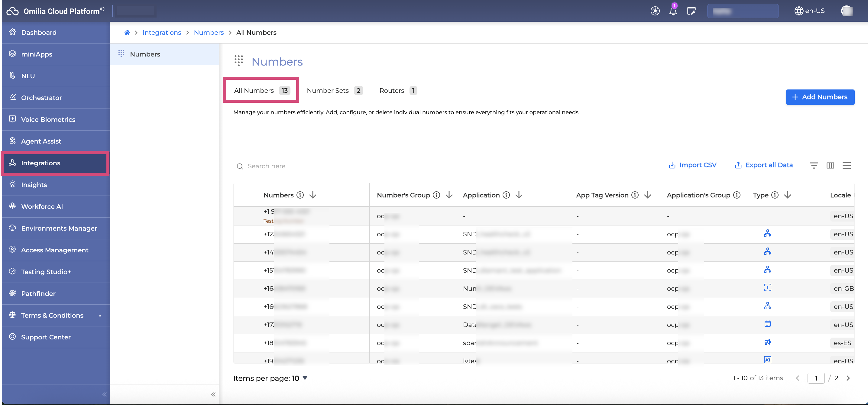Click the Import CSV link
The width and height of the screenshot is (868, 405).
coord(692,165)
